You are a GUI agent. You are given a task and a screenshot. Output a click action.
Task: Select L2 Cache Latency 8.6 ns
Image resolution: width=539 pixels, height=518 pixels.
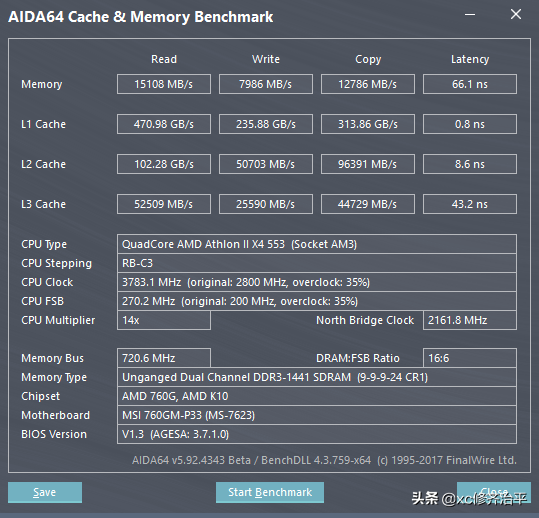(x=470, y=164)
